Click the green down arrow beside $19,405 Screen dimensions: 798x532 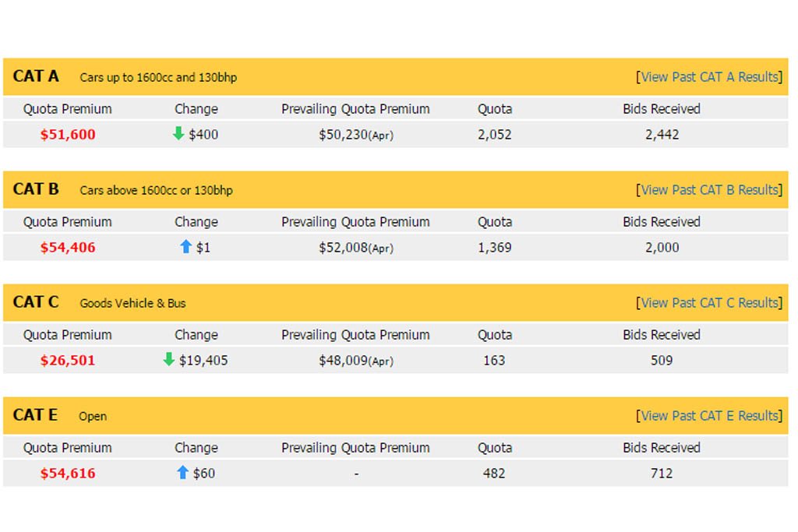pyautogui.click(x=168, y=360)
